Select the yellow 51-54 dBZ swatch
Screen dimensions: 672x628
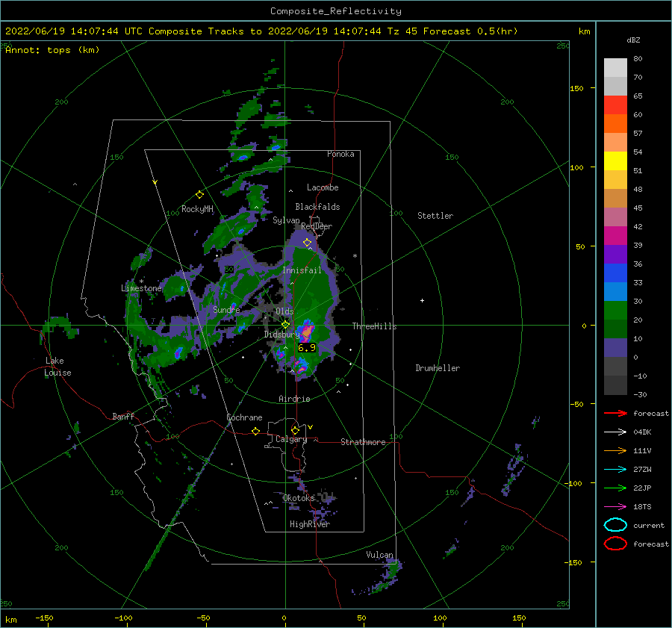click(615, 161)
